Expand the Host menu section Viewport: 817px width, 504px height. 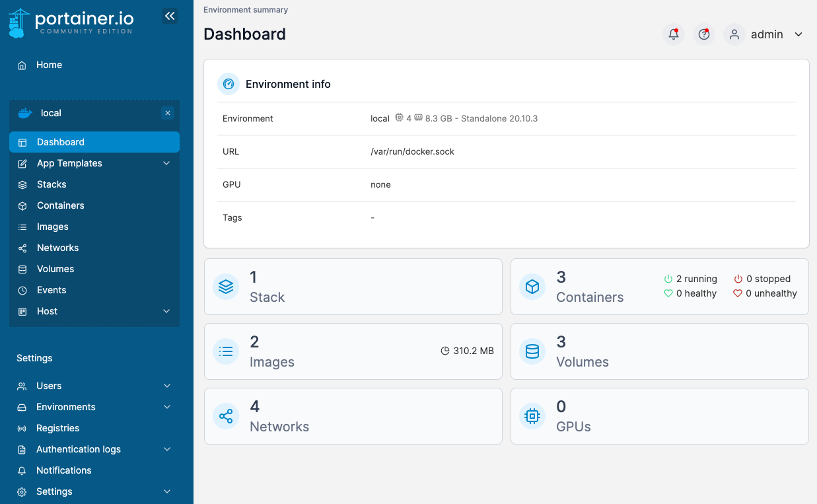tap(166, 311)
